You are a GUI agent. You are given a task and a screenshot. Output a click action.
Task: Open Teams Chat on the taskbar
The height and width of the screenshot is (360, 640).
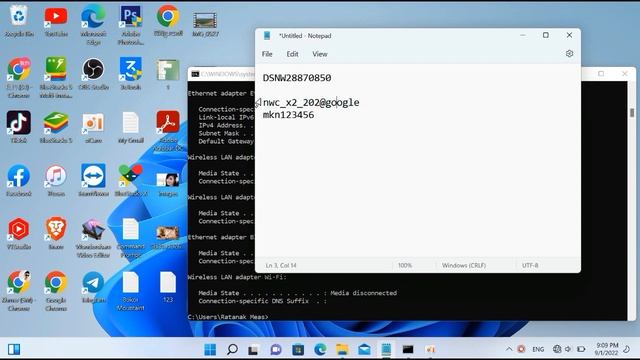click(x=276, y=349)
